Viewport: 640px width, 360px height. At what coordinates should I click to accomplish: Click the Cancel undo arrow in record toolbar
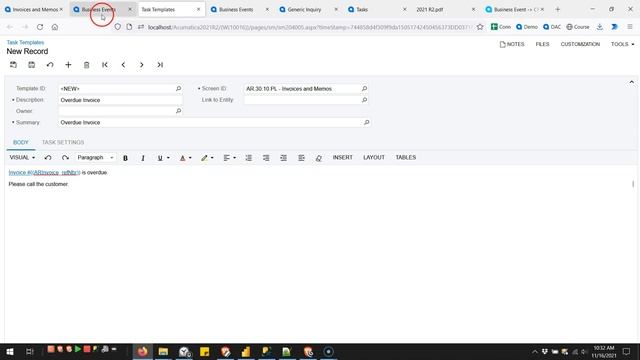tap(50, 65)
